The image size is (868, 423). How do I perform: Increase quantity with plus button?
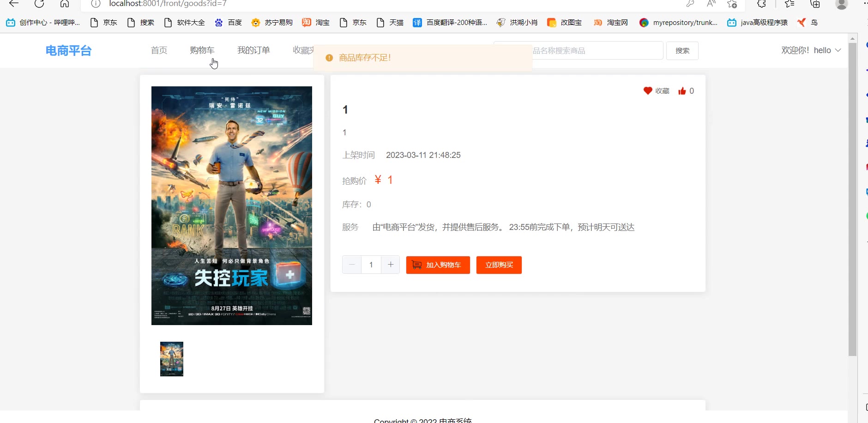391,265
